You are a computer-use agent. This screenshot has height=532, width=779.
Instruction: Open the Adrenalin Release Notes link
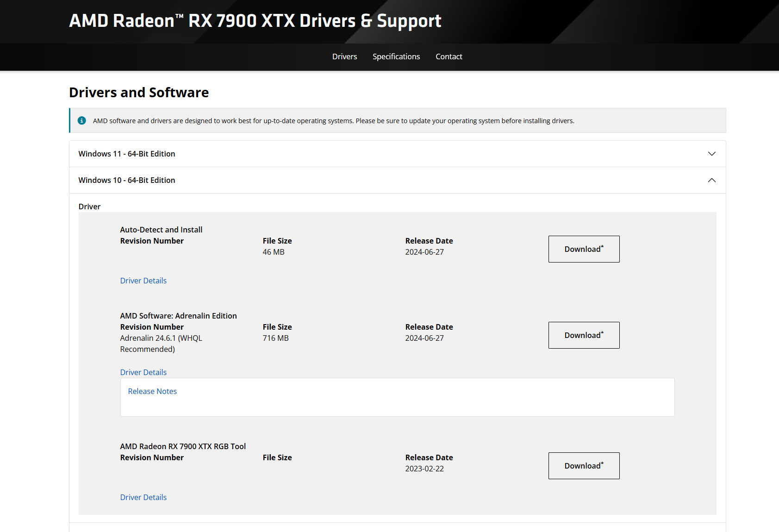point(152,391)
